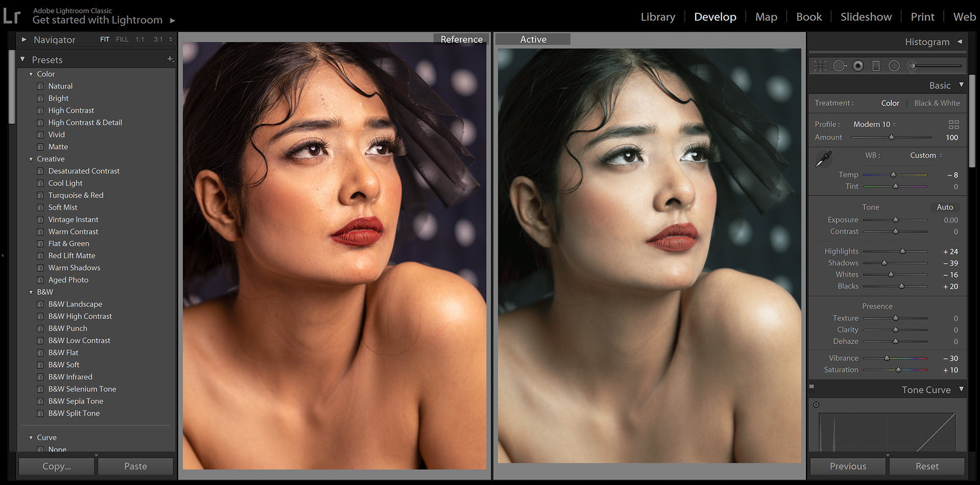Viewport: 980px width, 485px height.
Task: Click the B&W Punch preset icon
Action: [40, 328]
